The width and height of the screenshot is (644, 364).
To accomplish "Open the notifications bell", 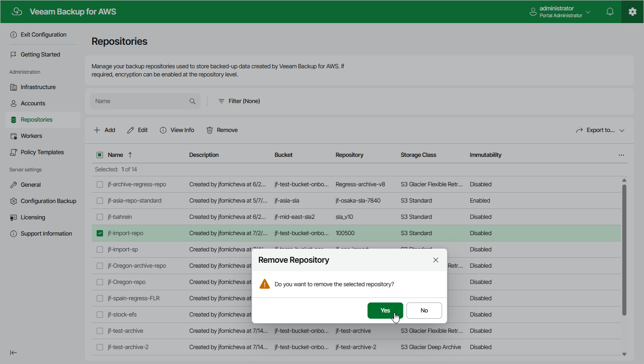I will (x=610, y=12).
